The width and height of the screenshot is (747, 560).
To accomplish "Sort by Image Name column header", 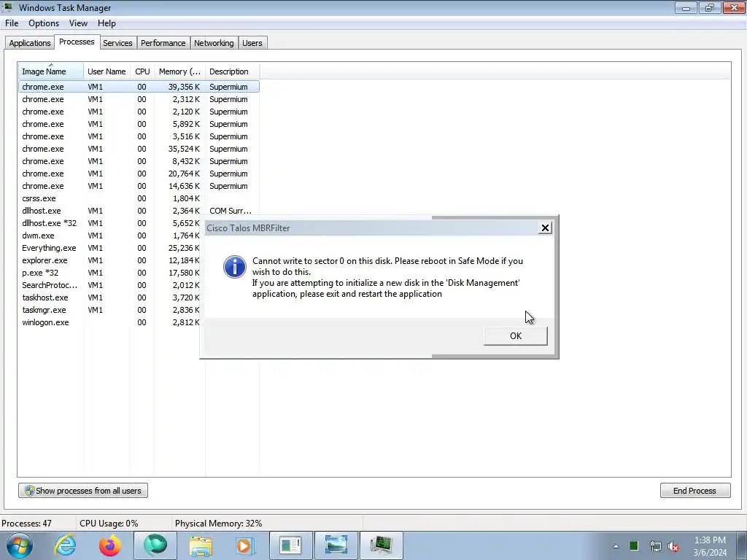I will click(51, 71).
